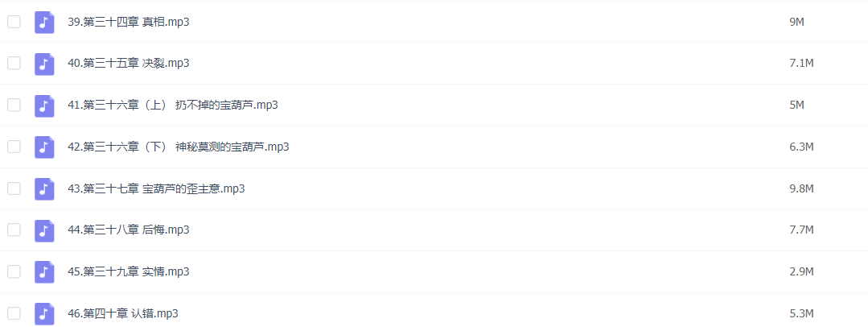Click the audio icon beside 45.第三十九章 实情.mp3
Viewport: 868px width, 327px height.
tap(44, 272)
